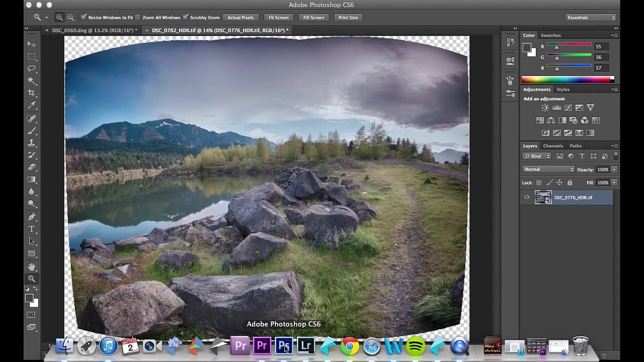Image resolution: width=644 pixels, height=362 pixels.
Task: Select the Zoom tool in the toolbox
Action: 32,279
